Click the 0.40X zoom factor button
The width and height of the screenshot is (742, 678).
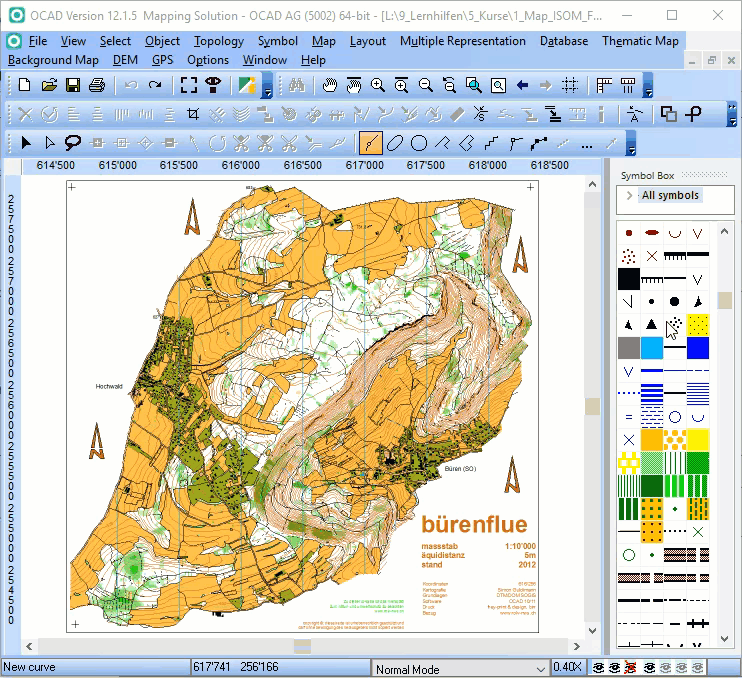coord(567,667)
